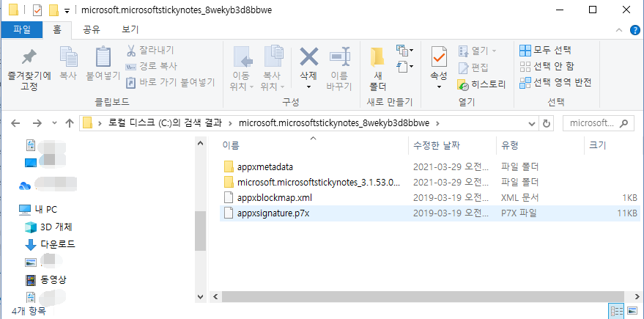Click the horizontal scroll left arrow
Image resolution: width=644 pixels, height=319 pixels.
coord(215,296)
